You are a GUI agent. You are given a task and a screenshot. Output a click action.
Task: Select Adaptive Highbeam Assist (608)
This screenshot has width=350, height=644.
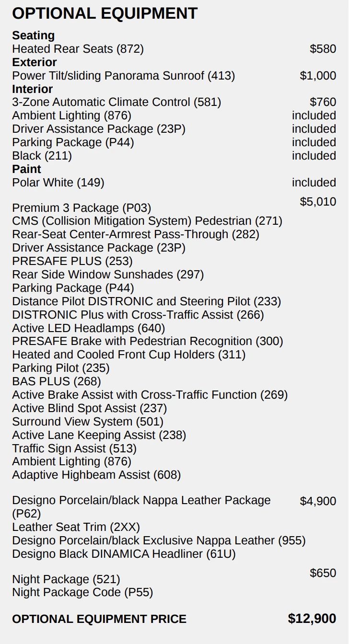96,475
